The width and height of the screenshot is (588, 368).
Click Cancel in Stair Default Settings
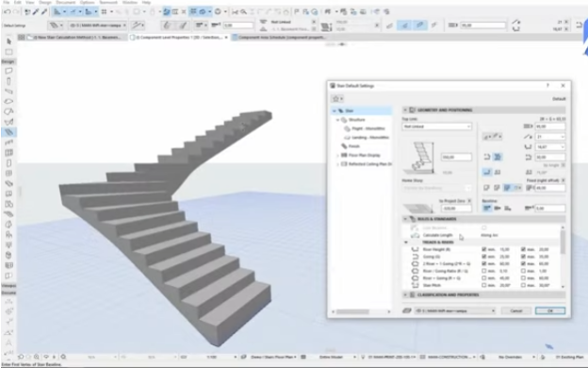click(x=516, y=310)
